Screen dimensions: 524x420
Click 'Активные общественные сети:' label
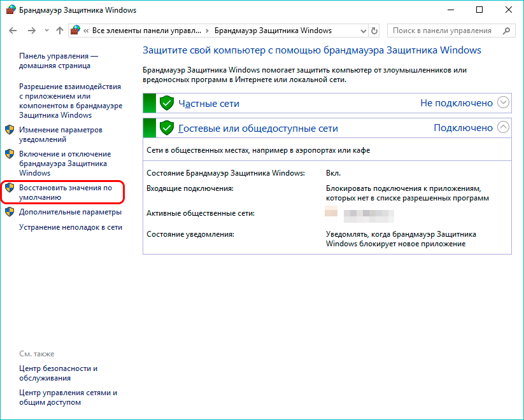201,213
